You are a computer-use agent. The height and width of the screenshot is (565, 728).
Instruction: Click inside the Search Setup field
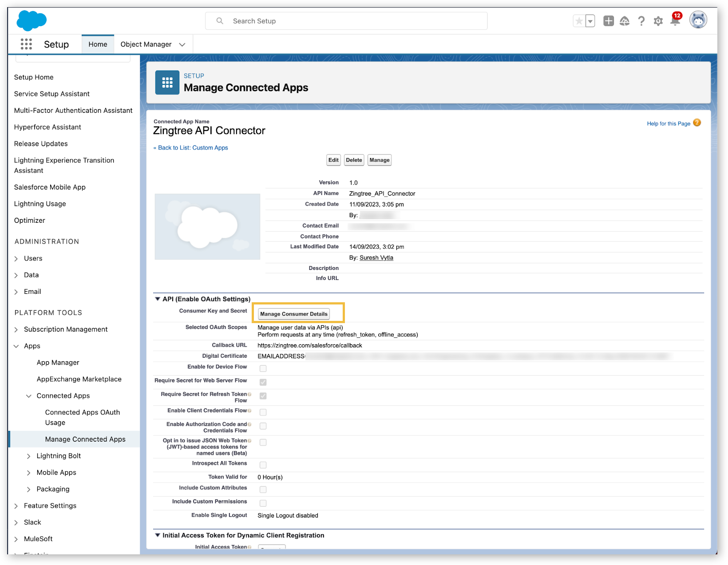point(346,21)
